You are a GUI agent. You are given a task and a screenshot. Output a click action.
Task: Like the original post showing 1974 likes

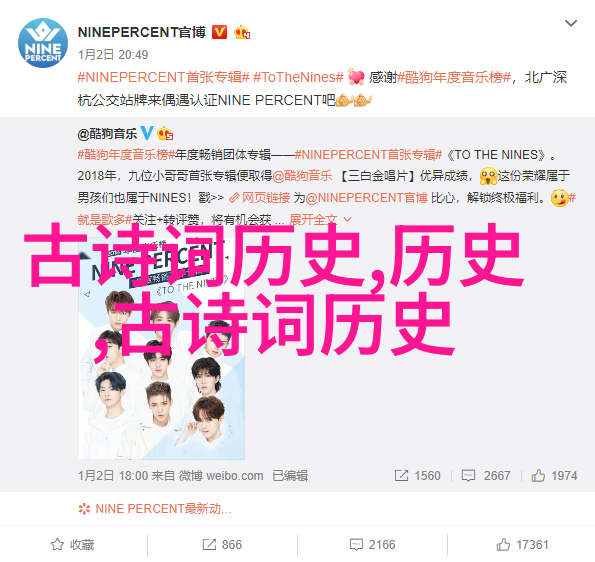click(554, 475)
